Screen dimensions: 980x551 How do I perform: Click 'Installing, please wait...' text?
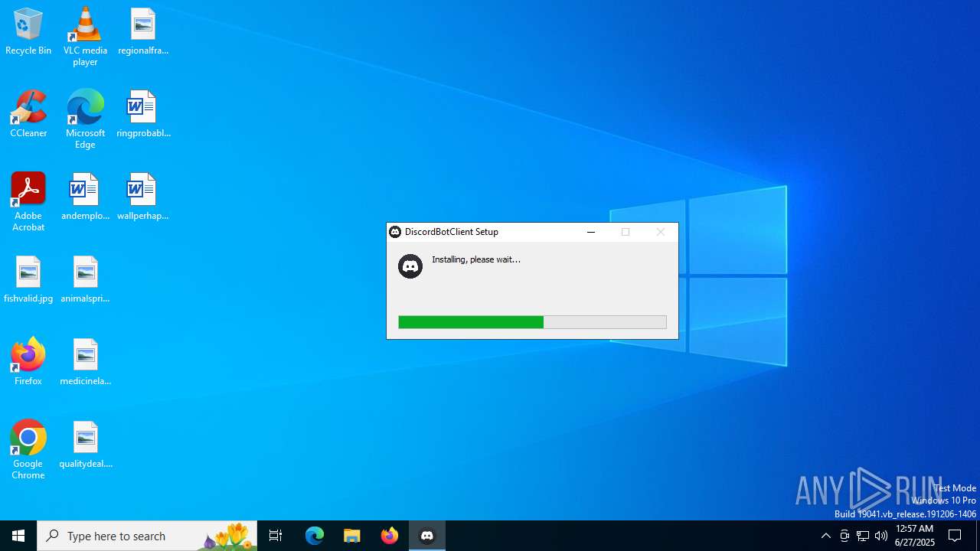coord(476,259)
